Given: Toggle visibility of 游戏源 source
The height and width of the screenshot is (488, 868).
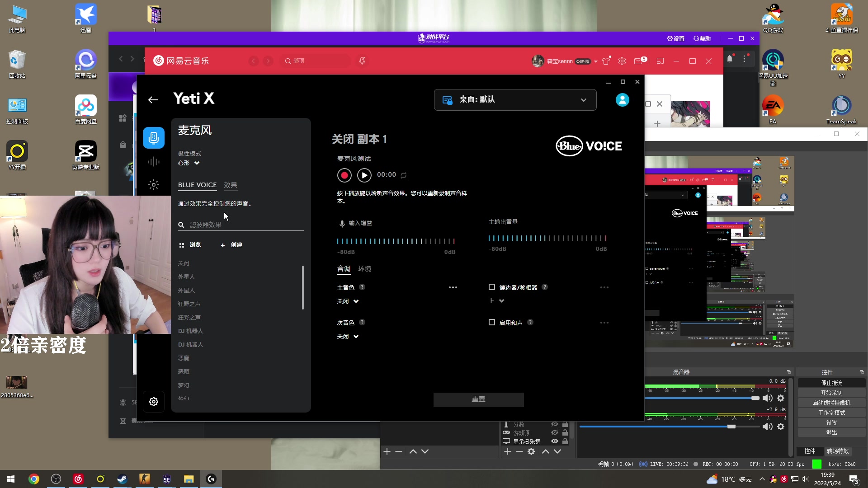Looking at the screenshot, I should pyautogui.click(x=555, y=433).
